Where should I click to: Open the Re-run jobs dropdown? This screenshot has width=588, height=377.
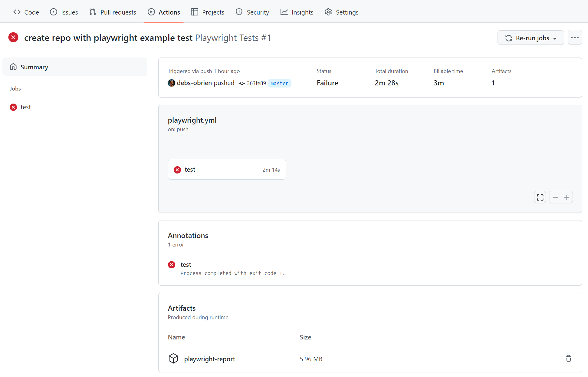coord(531,38)
